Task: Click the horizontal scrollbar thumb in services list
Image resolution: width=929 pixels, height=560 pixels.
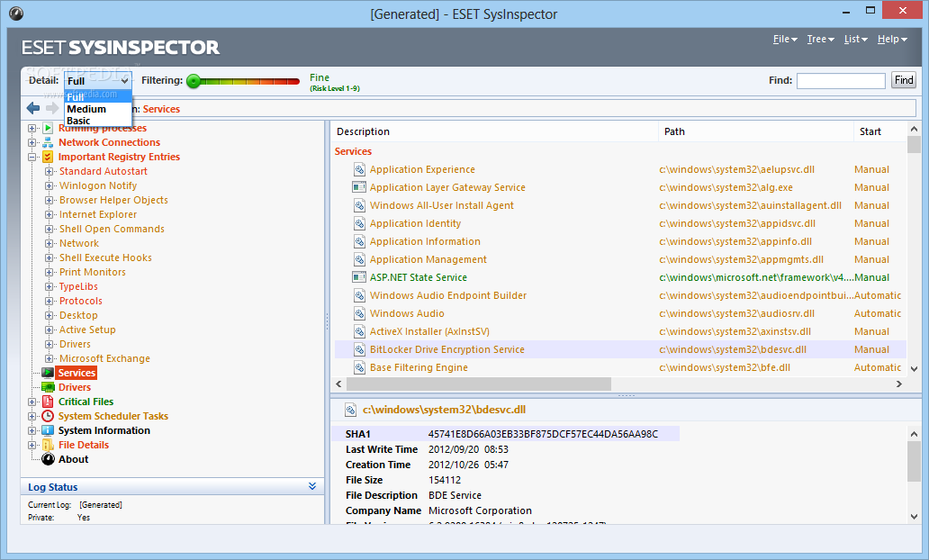Action: [479, 384]
